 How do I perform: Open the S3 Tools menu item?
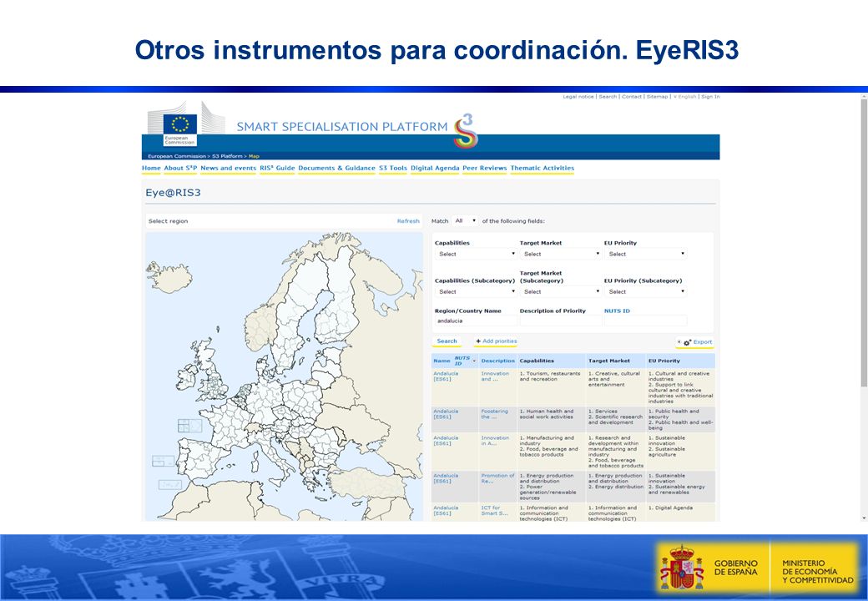pos(393,169)
